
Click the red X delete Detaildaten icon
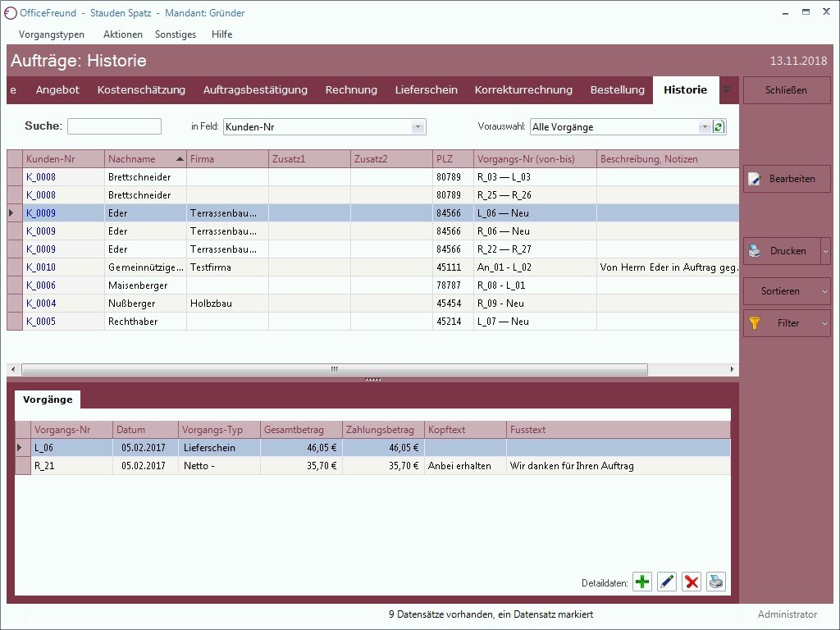coord(691,582)
